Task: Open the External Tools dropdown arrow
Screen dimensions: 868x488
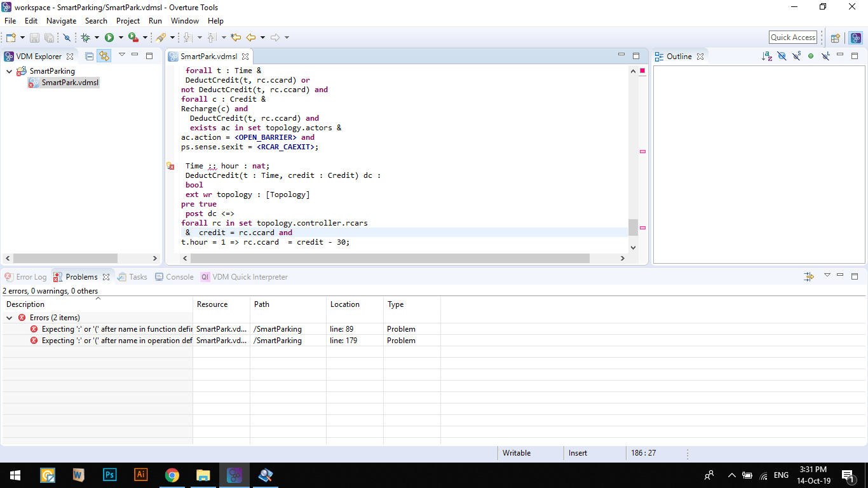Action: 145,37
